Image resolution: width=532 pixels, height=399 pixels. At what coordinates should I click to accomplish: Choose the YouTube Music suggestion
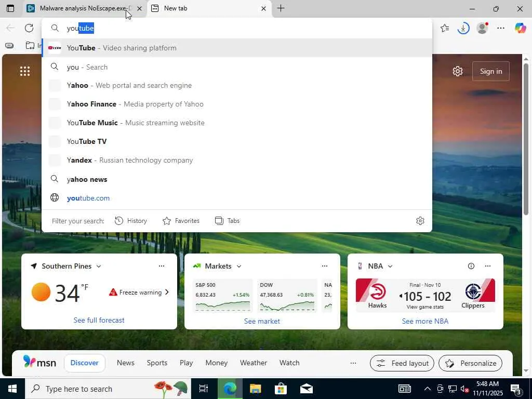point(237,123)
